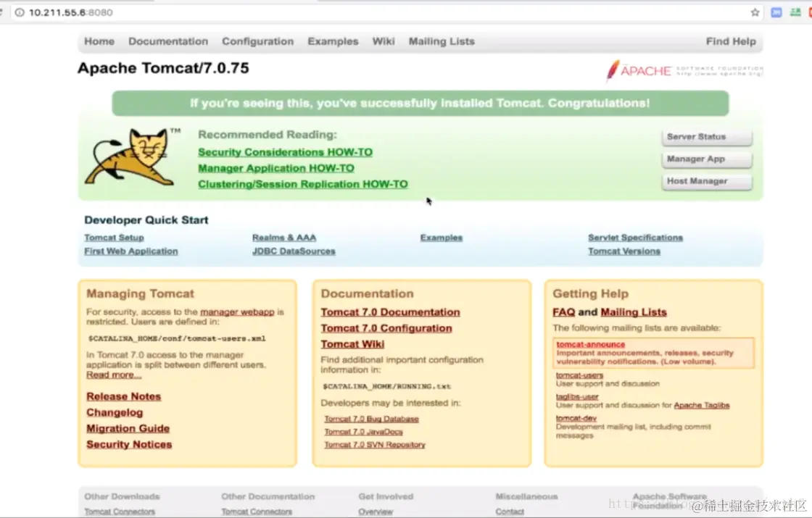This screenshot has width=812, height=518.
Task: Follow the manager webapp link
Action: pos(237,312)
